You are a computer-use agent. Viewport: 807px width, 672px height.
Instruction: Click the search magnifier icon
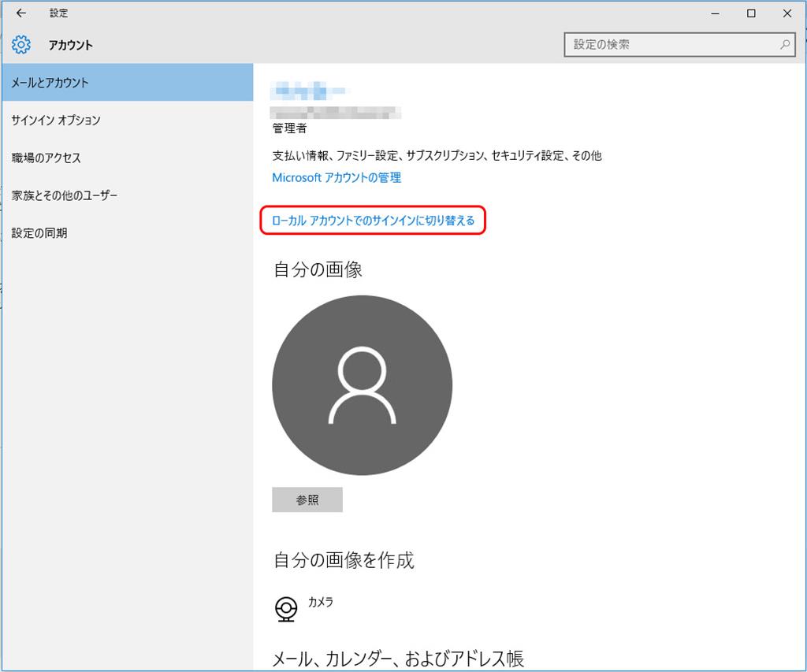click(785, 45)
